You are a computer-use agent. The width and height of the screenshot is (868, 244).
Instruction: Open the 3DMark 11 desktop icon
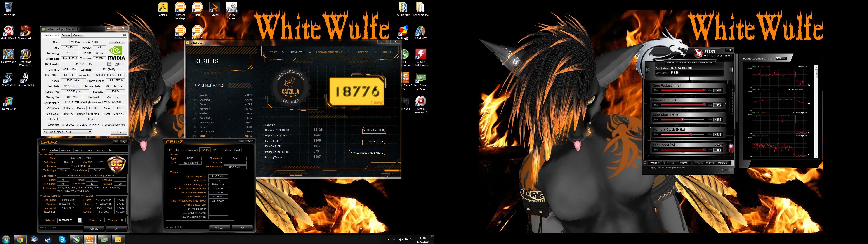tap(198, 9)
